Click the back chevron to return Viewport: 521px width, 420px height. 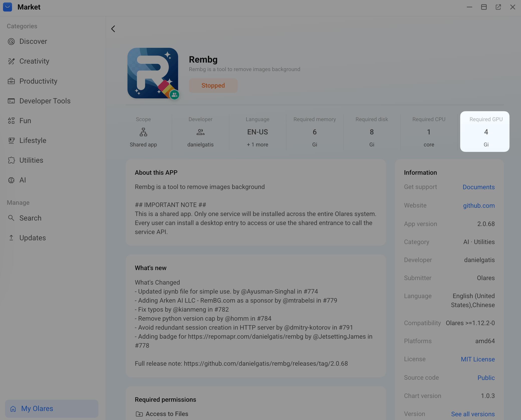point(113,29)
